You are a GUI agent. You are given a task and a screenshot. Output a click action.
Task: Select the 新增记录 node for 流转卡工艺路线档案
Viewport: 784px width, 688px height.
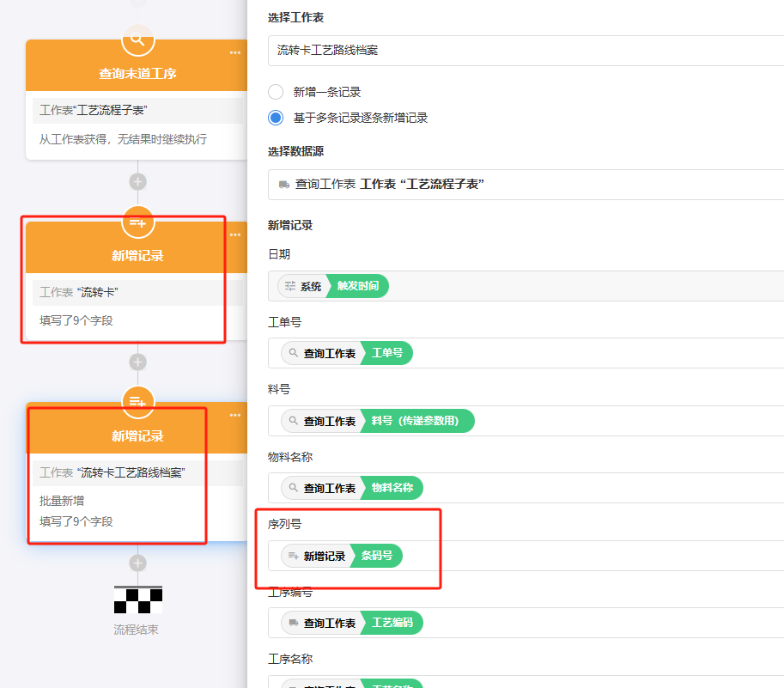point(137,436)
